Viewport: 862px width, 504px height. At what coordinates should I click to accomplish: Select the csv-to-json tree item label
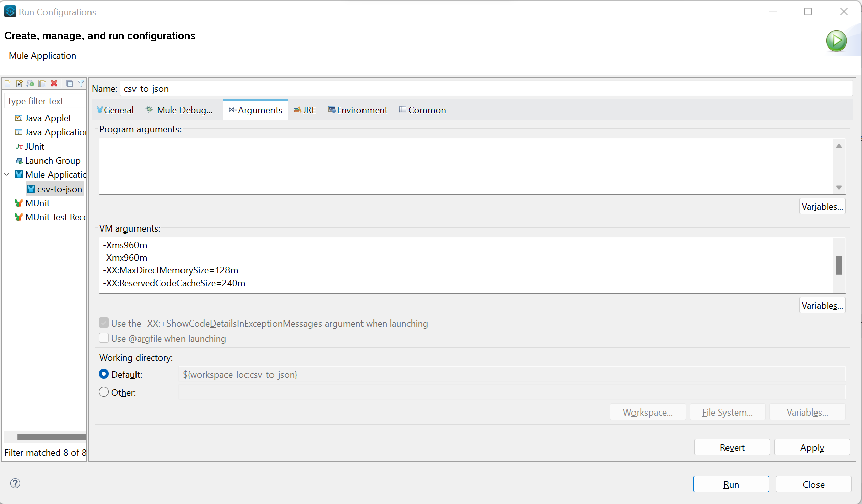60,189
